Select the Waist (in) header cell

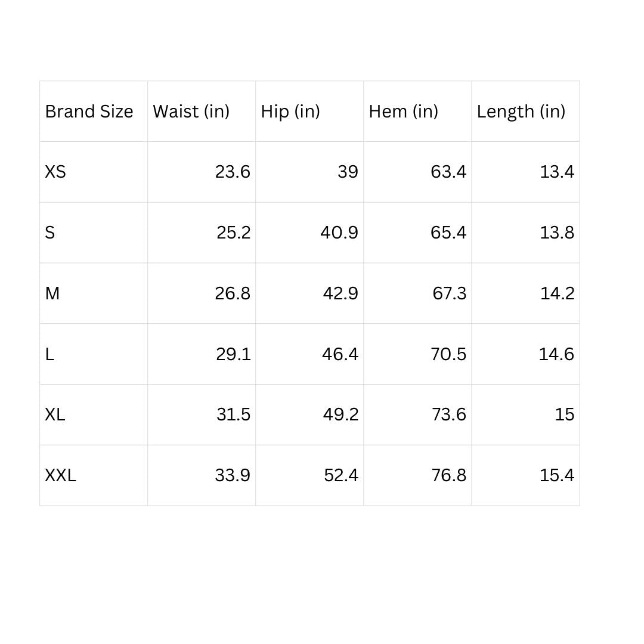pos(191,112)
